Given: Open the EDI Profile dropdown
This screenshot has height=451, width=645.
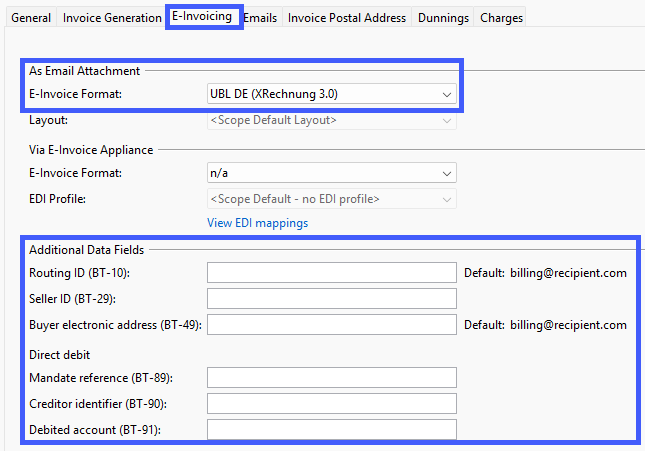Looking at the screenshot, I should click(331, 198).
